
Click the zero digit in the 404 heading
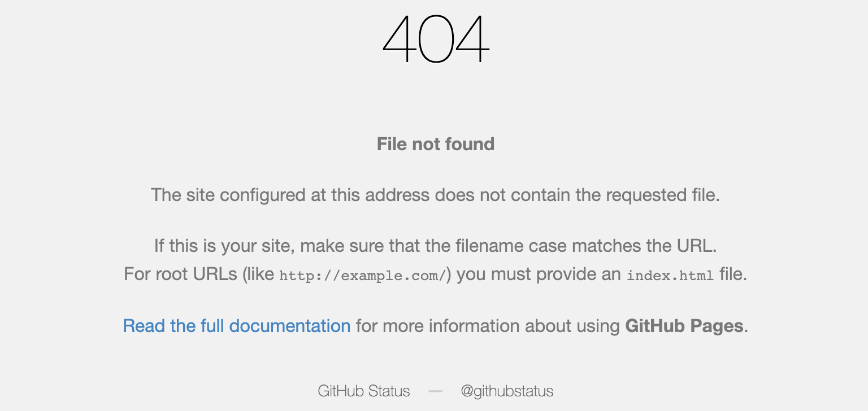435,40
